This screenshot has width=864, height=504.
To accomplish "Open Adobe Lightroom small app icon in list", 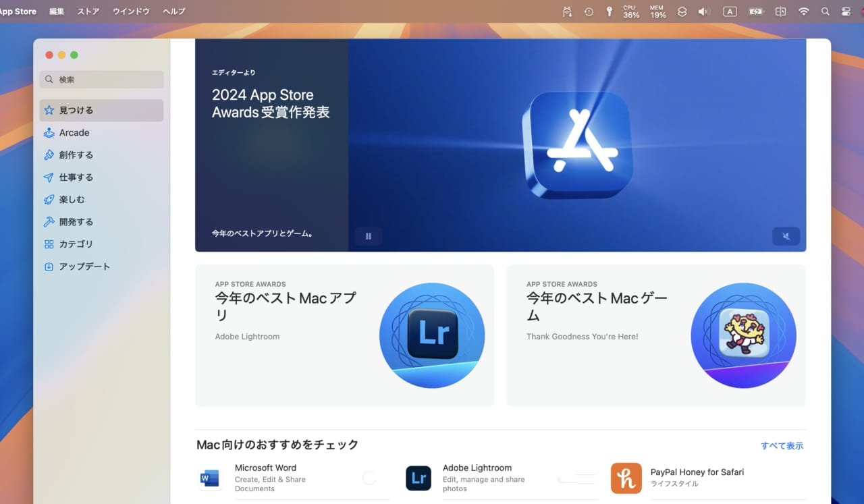I will [x=418, y=478].
